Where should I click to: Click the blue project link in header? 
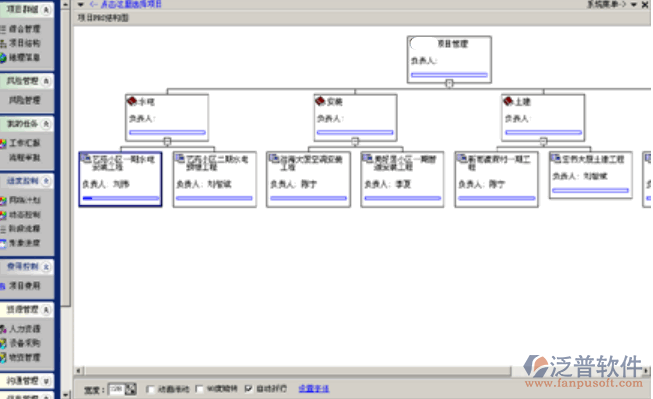tap(126, 4)
